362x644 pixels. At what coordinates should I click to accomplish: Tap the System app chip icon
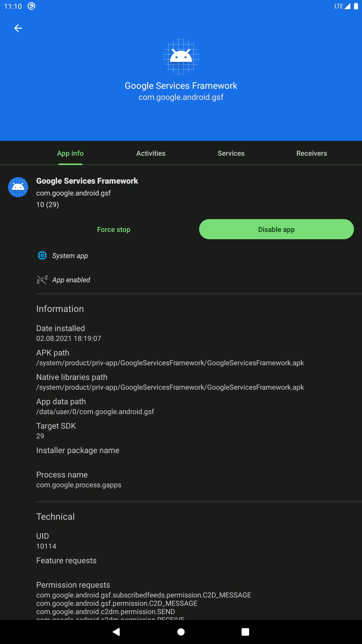(42, 256)
